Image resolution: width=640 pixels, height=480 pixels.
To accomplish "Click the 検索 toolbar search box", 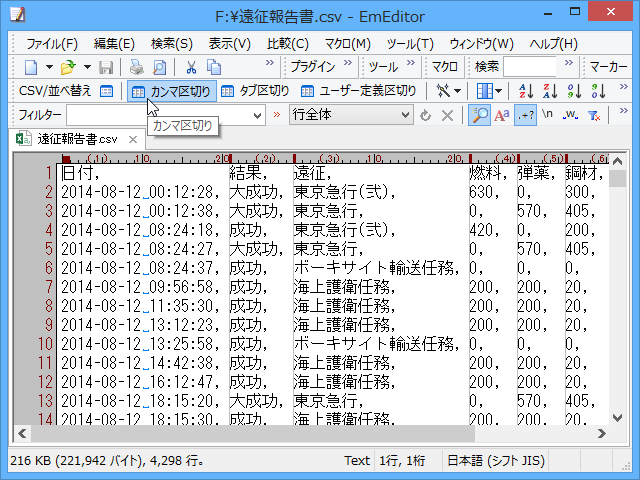I will pyautogui.click(x=530, y=67).
